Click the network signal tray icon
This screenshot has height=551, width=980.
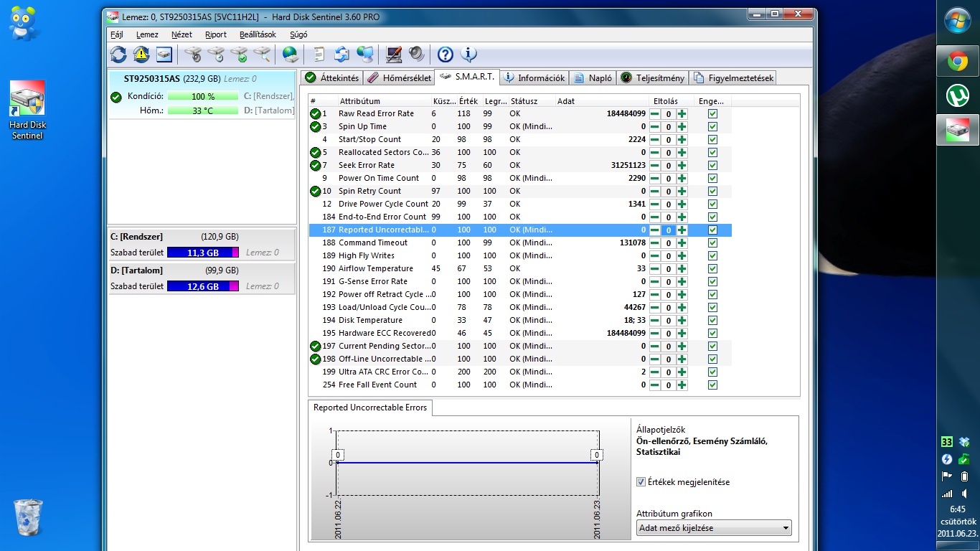[947, 493]
